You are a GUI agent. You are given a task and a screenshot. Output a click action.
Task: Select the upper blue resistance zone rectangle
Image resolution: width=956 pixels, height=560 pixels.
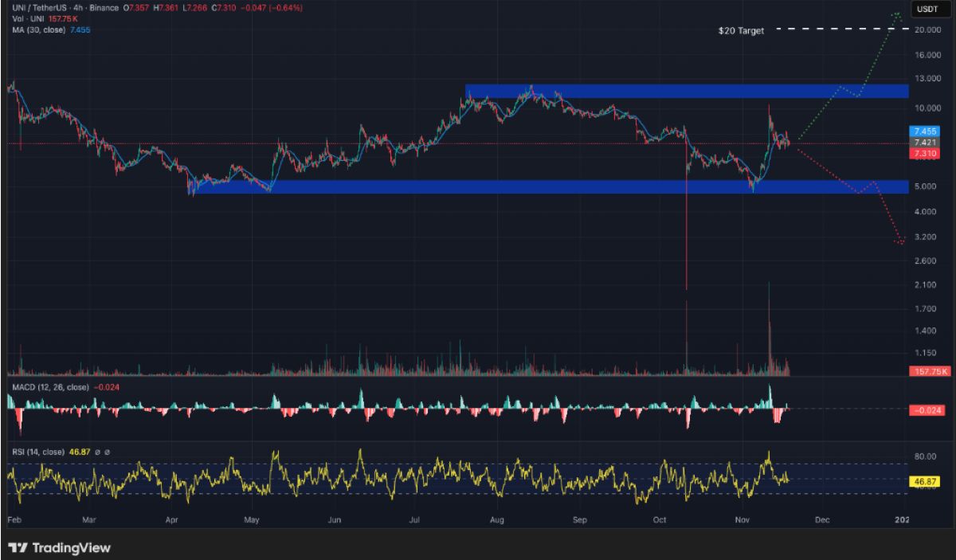(x=687, y=91)
